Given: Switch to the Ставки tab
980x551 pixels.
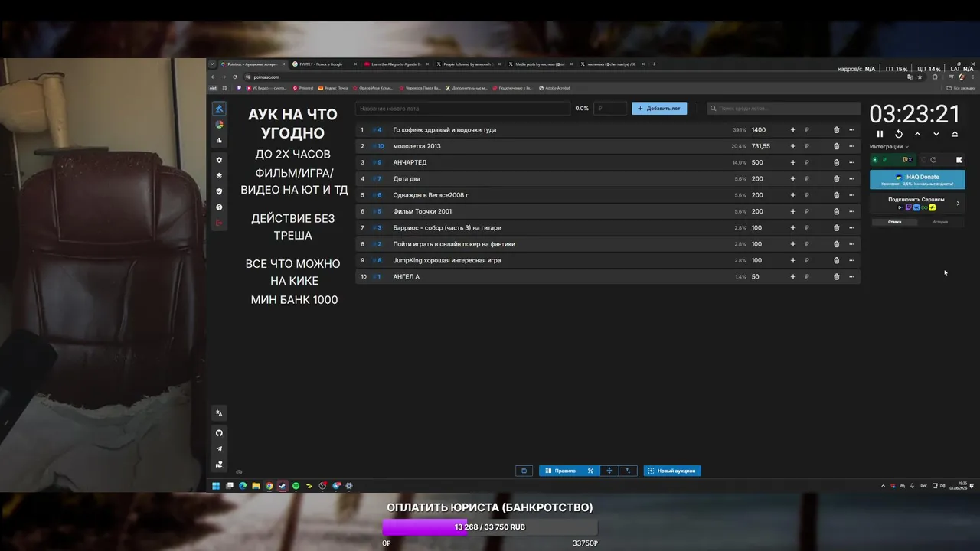Looking at the screenshot, I should (x=894, y=222).
